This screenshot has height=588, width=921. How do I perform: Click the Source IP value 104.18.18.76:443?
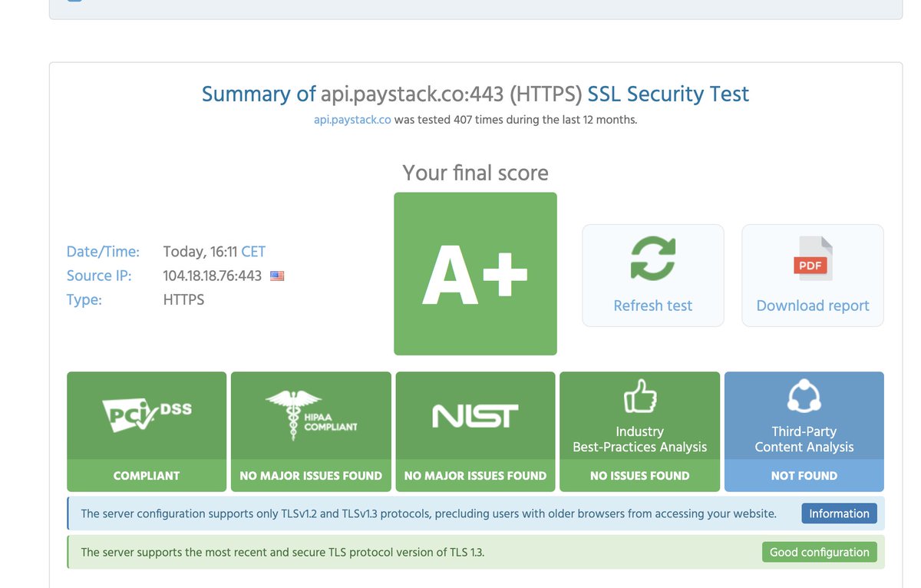click(213, 276)
